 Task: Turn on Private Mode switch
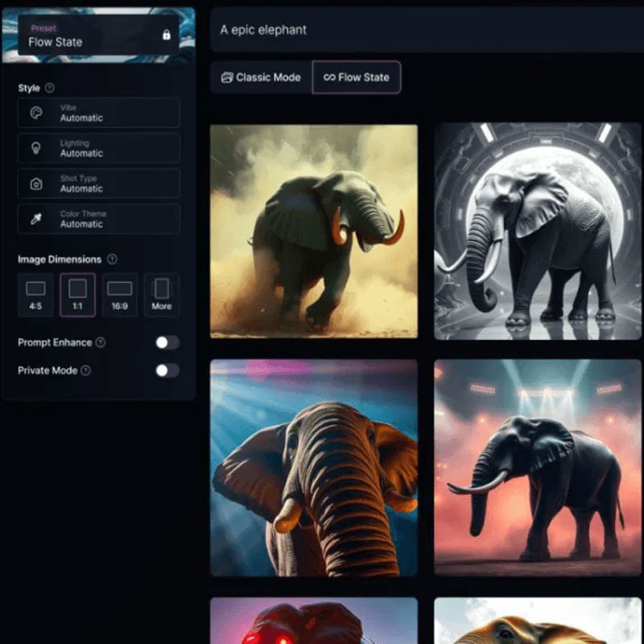167,370
